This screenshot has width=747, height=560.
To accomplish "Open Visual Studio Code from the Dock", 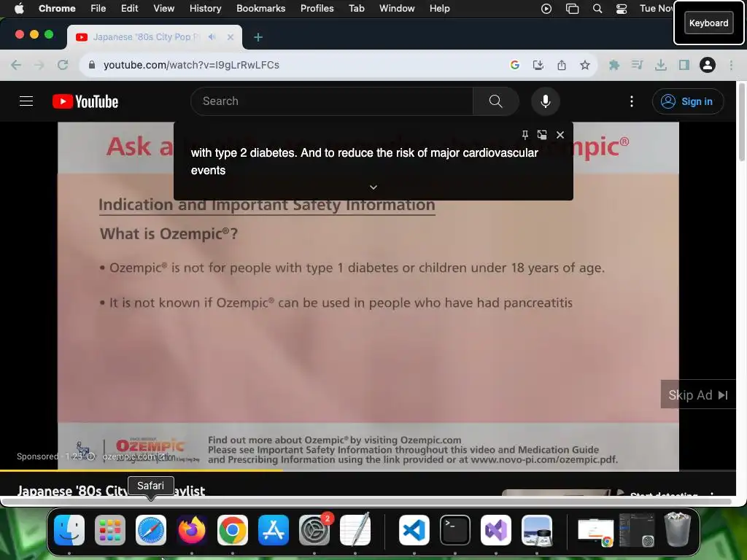I will 414,530.
